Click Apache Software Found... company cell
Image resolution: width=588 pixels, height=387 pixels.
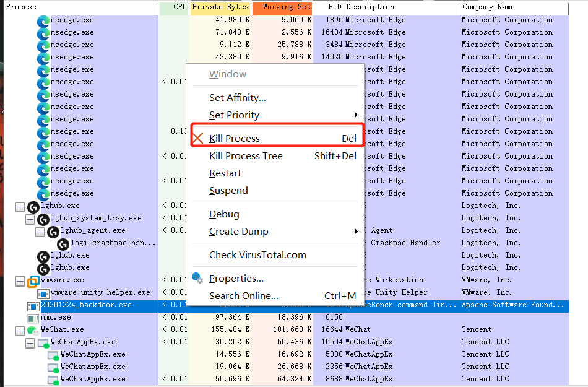[x=512, y=305]
